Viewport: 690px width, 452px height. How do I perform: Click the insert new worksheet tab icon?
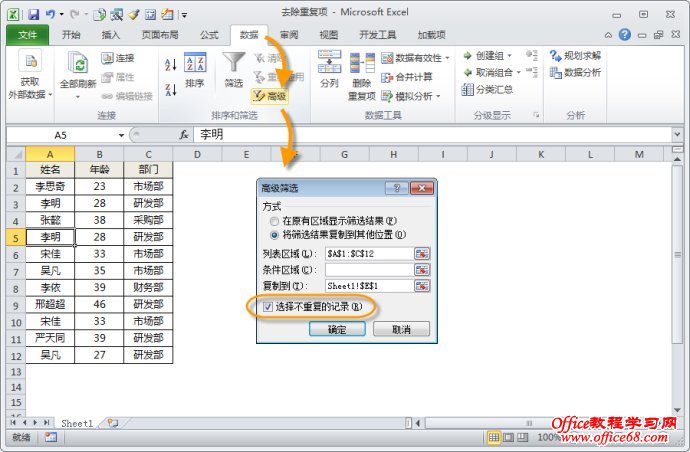coord(113,423)
